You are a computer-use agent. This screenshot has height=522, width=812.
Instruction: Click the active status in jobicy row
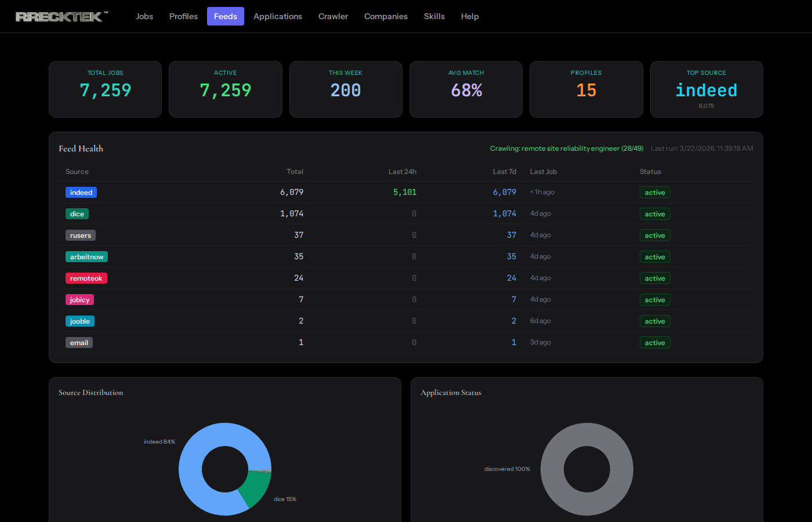[655, 300]
